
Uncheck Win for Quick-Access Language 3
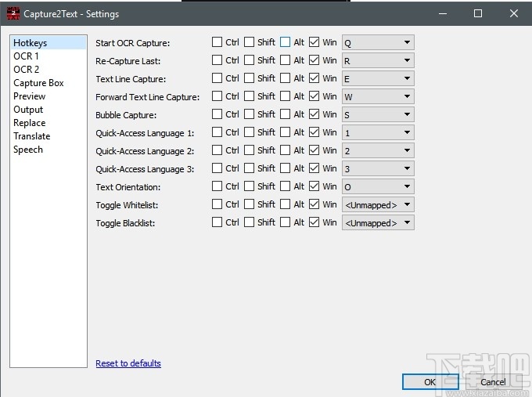click(x=315, y=168)
